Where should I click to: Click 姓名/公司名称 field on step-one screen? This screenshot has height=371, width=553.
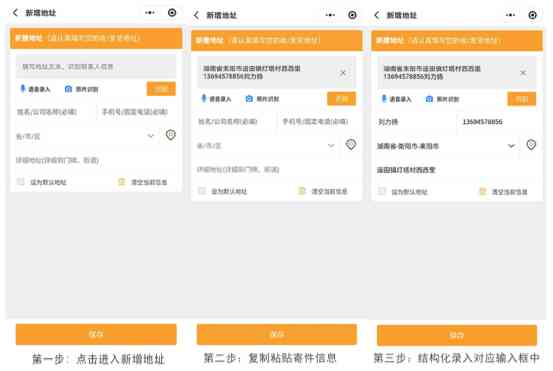(x=55, y=112)
